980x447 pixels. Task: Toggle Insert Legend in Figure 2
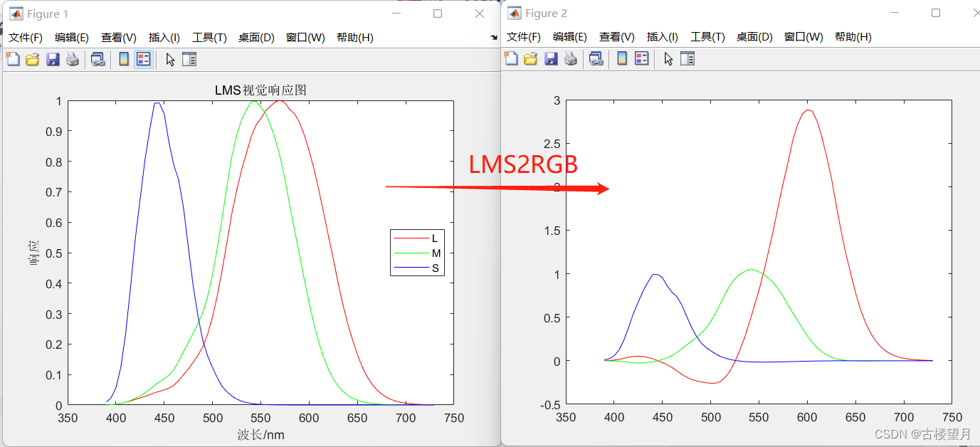pos(640,59)
